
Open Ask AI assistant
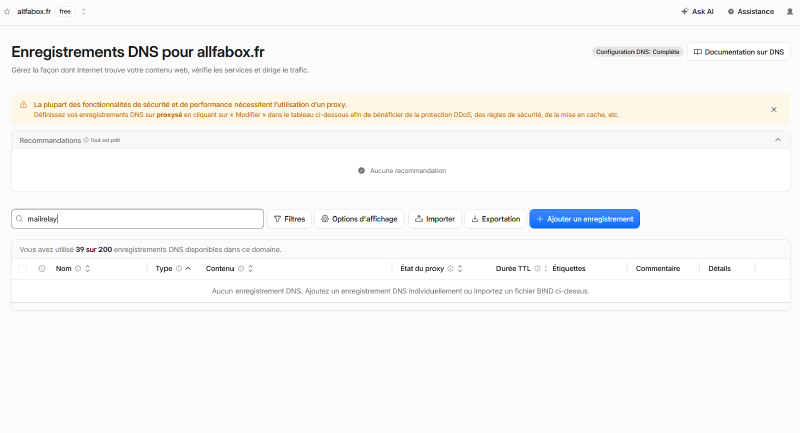point(697,11)
